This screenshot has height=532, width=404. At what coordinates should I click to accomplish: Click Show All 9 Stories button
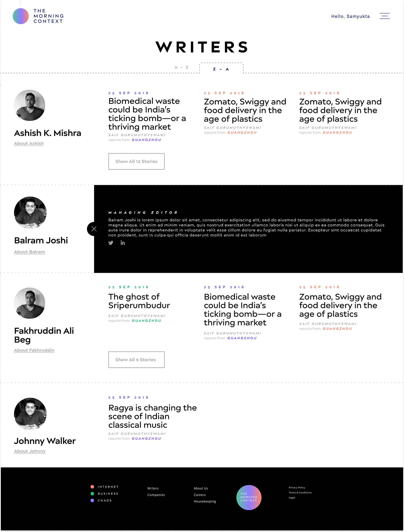click(x=136, y=360)
